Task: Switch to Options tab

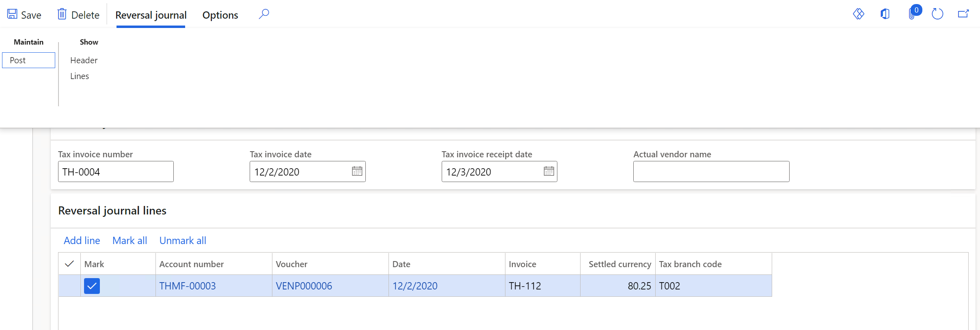Action: (220, 15)
